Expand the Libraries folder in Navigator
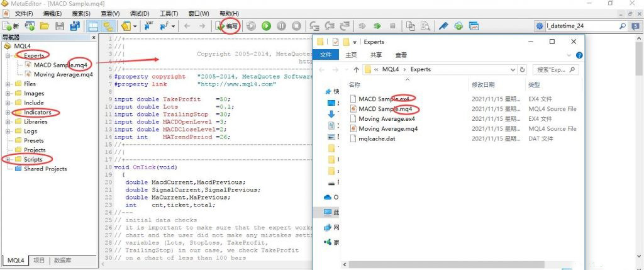Screen dimensions: 644x270 click(x=8, y=121)
